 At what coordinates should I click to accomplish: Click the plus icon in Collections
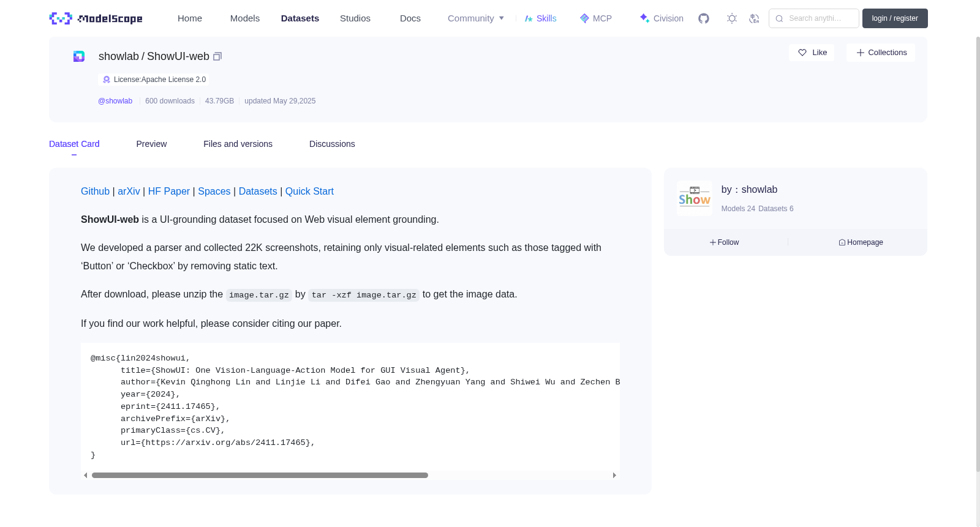point(861,53)
